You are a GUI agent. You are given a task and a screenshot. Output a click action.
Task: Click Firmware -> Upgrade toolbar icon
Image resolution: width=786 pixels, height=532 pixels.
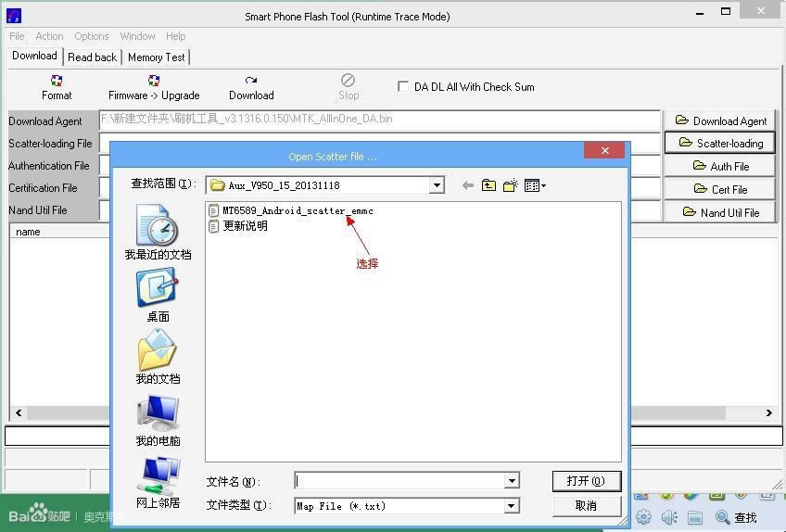pyautogui.click(x=154, y=87)
